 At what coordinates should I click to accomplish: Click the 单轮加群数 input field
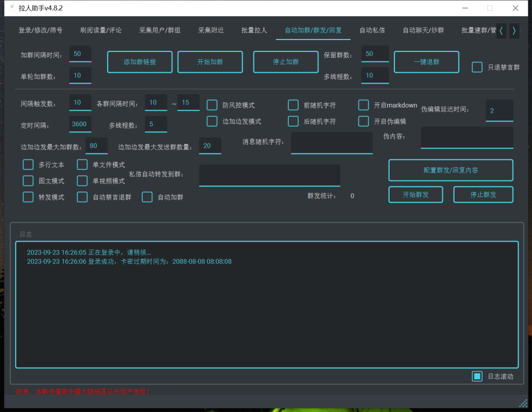80,75
